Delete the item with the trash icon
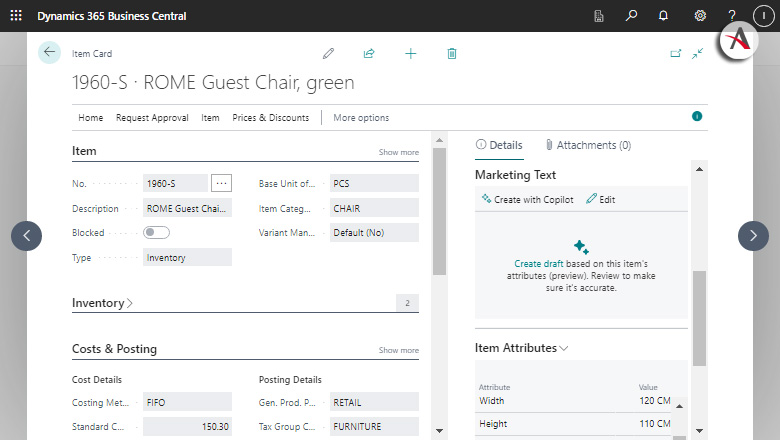 (x=452, y=53)
